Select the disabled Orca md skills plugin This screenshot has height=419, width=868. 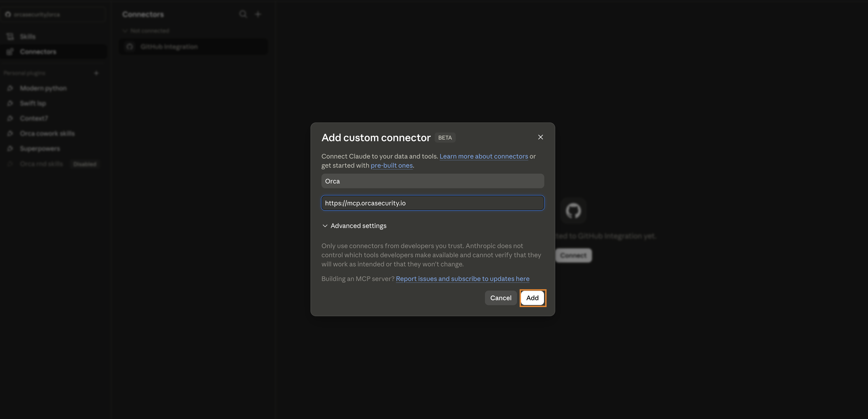[53, 164]
